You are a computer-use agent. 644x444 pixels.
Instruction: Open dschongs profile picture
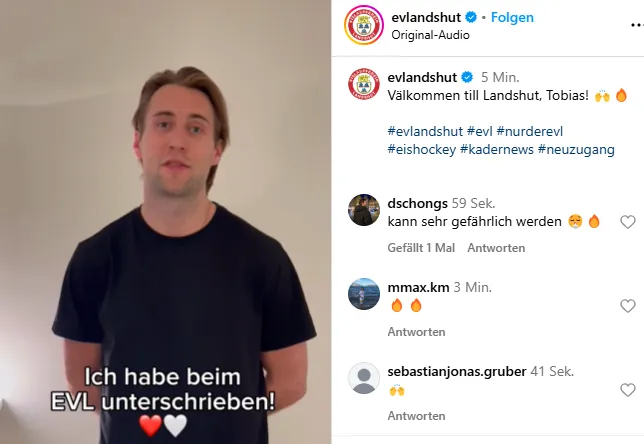(363, 210)
